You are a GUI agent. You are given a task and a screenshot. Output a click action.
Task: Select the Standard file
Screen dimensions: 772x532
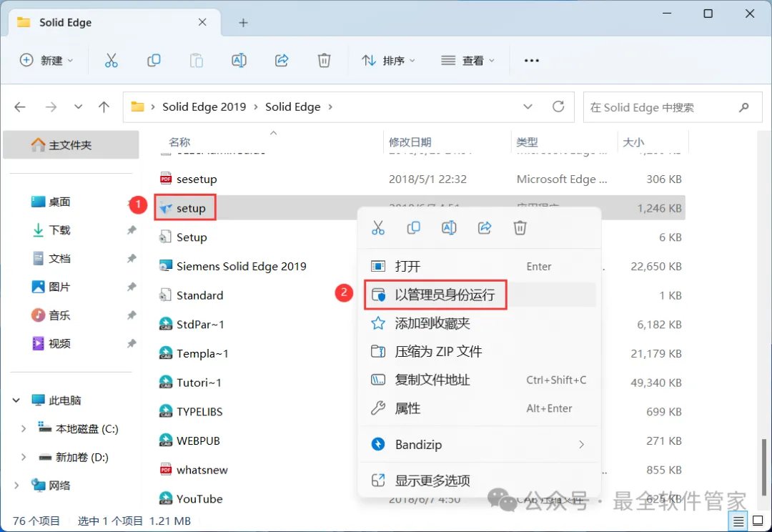[x=191, y=295]
